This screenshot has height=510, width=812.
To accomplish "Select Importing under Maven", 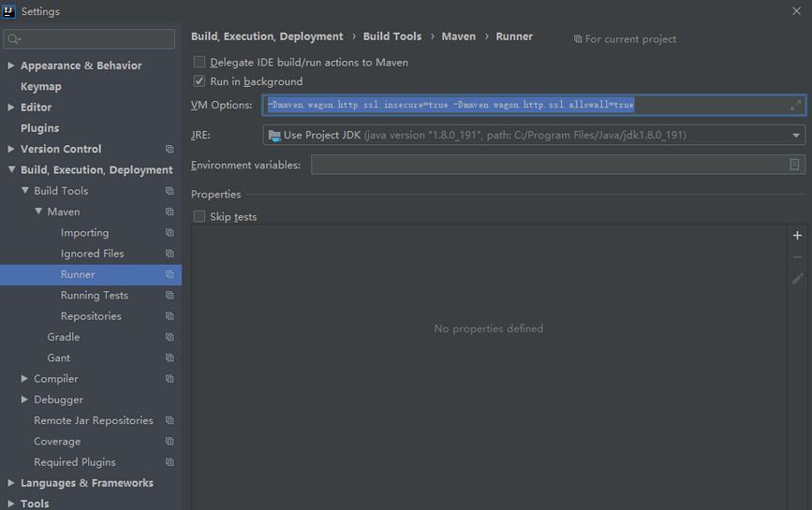I will click(x=85, y=233).
